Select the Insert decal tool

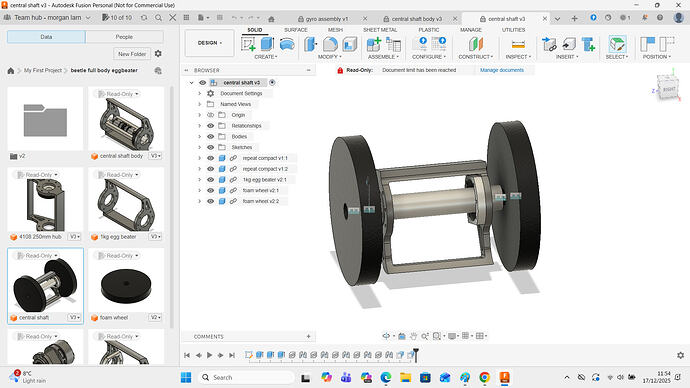(x=569, y=44)
